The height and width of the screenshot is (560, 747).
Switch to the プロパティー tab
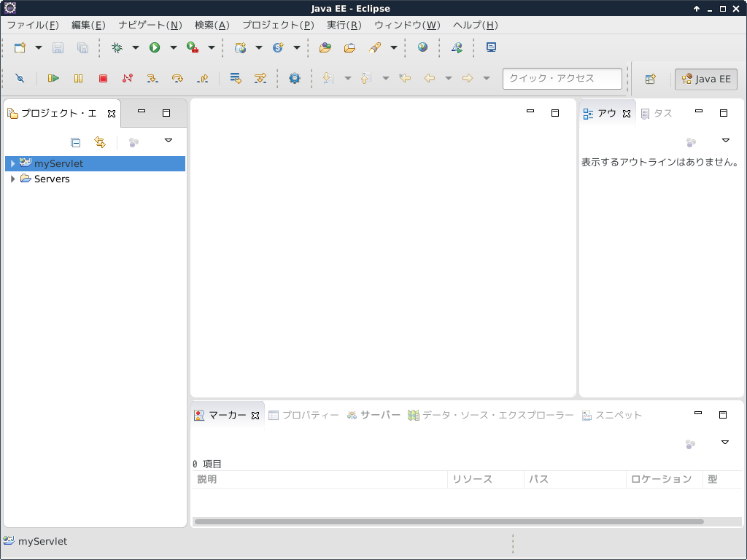(303, 415)
